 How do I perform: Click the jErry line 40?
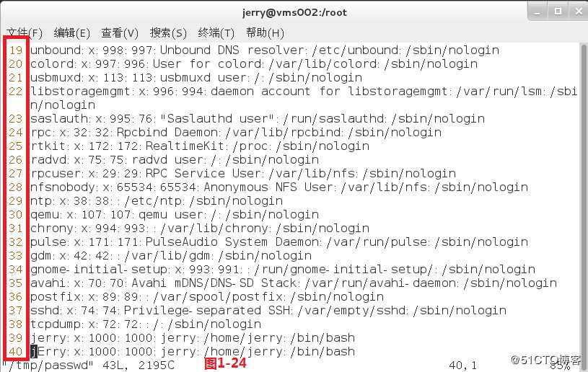[x=193, y=351]
